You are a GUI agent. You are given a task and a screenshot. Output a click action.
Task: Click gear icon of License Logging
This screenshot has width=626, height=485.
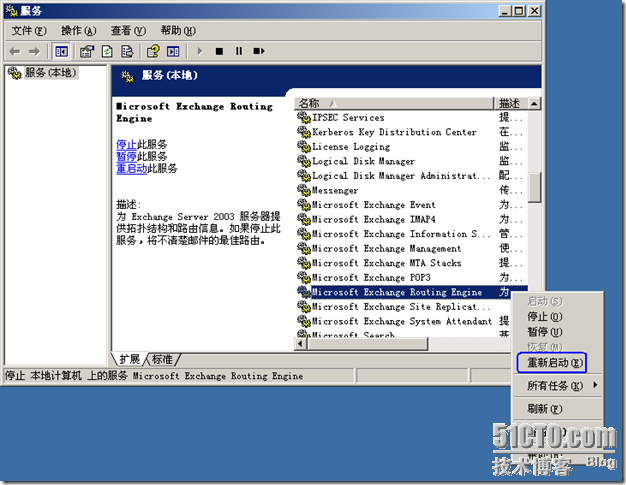304,146
